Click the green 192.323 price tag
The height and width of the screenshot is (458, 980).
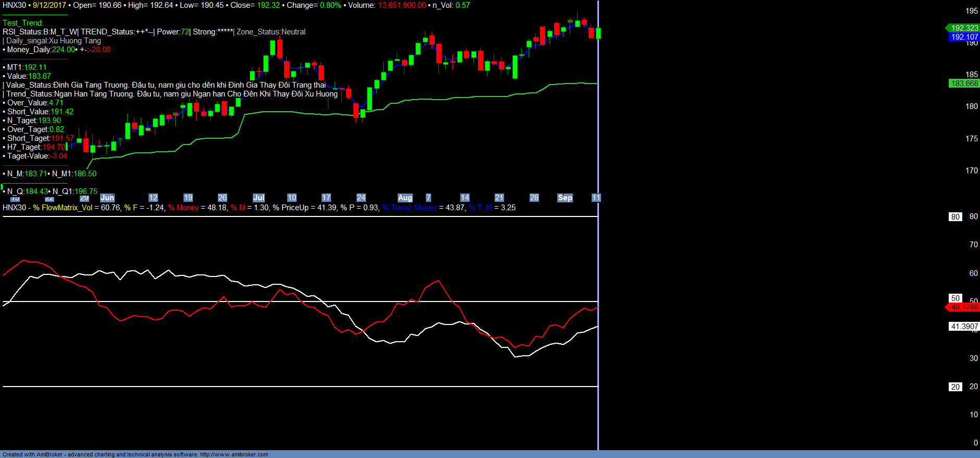click(x=964, y=28)
